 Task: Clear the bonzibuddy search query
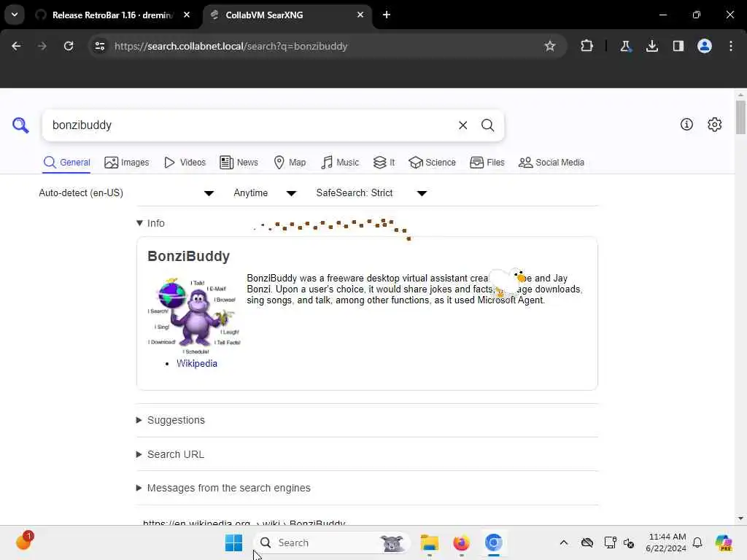462,125
